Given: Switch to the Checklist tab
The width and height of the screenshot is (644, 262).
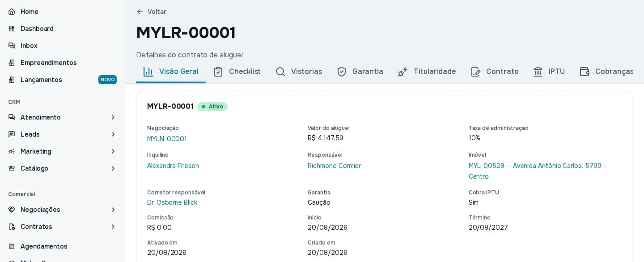Looking at the screenshot, I should [237, 72].
